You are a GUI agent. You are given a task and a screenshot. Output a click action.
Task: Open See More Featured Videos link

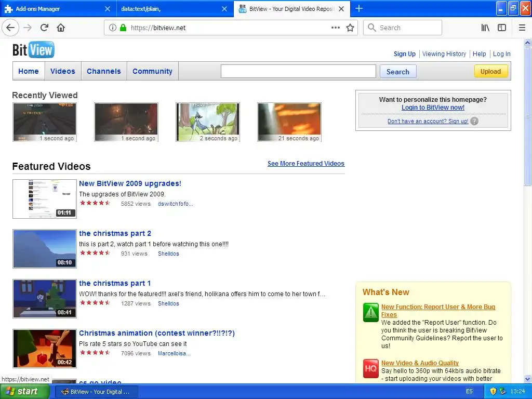coord(305,164)
